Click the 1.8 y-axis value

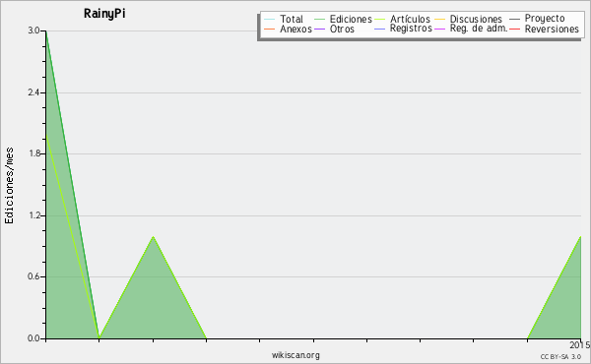click(x=33, y=153)
